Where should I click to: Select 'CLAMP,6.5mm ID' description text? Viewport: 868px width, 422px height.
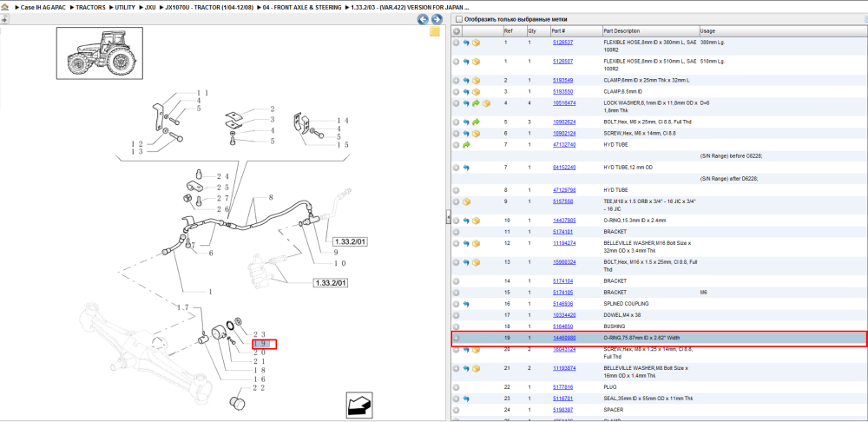coord(623,91)
